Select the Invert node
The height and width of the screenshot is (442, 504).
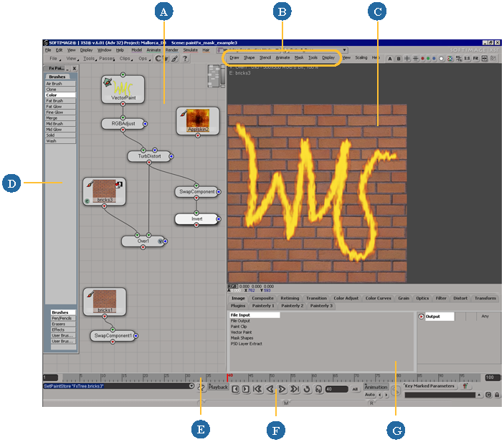(x=196, y=219)
